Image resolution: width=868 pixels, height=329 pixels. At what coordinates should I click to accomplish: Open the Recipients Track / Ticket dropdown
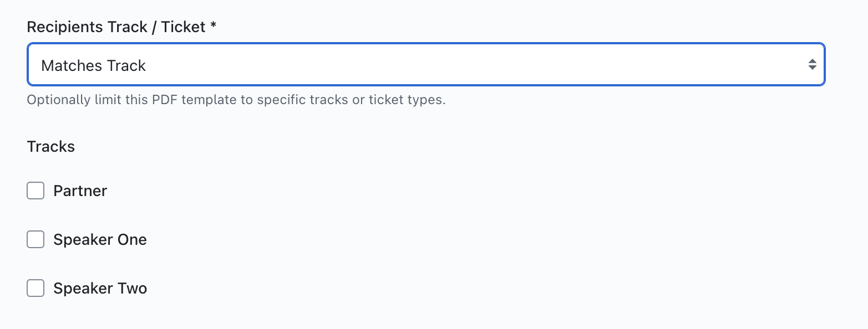(426, 65)
